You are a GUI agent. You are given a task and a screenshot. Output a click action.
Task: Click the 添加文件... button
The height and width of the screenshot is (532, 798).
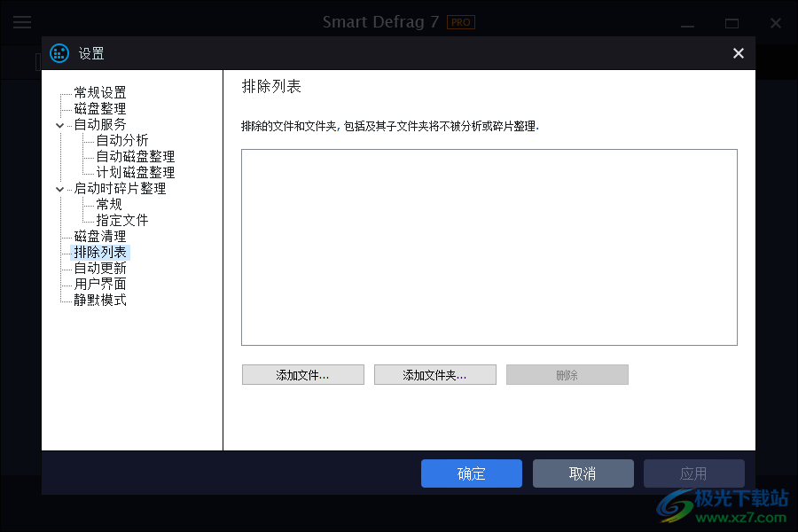click(303, 375)
